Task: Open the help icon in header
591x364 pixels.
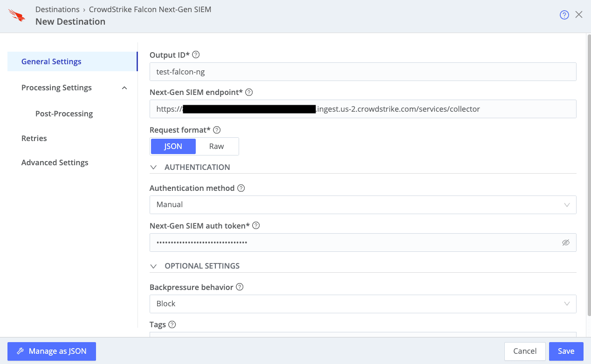Action: [564, 15]
